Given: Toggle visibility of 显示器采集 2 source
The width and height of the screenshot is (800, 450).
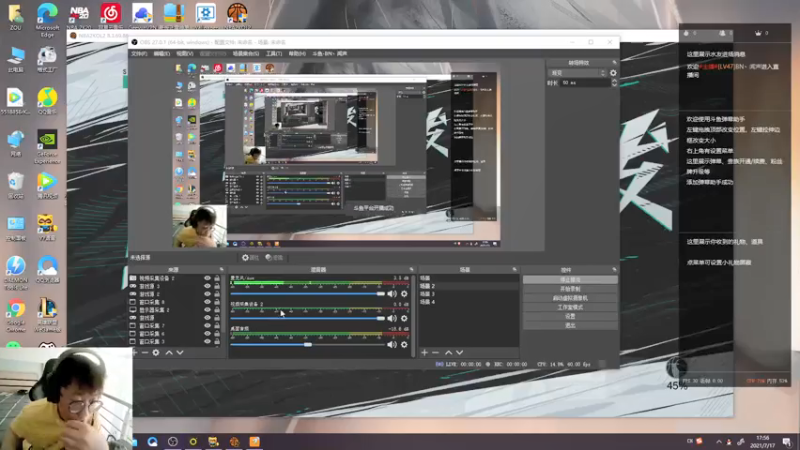Looking at the screenshot, I should pyautogui.click(x=207, y=310).
